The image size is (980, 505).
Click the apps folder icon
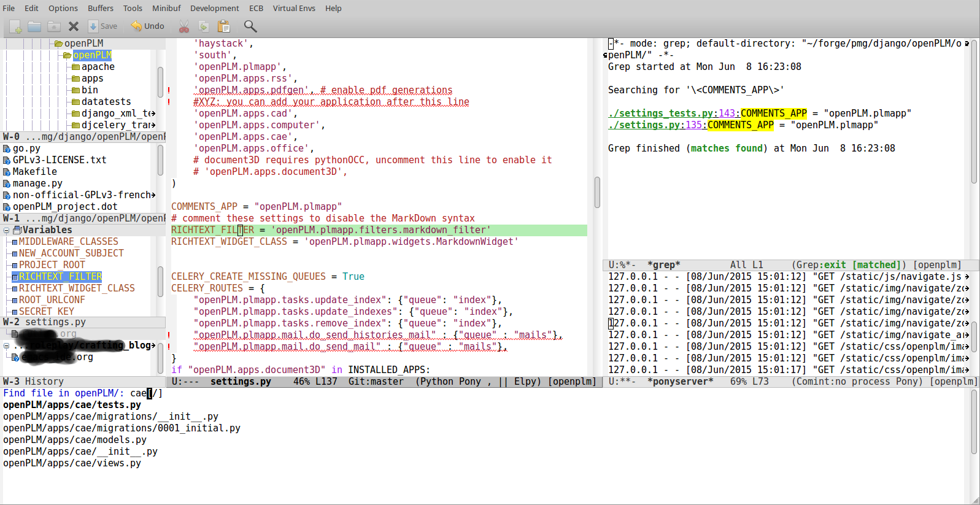(76, 79)
